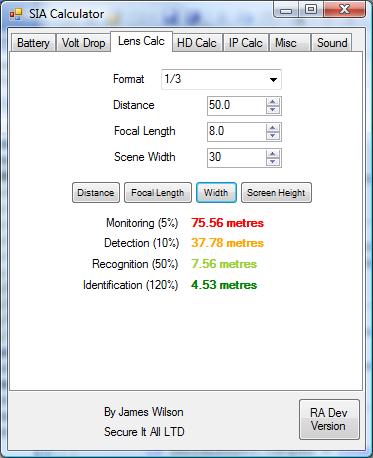This screenshot has height=458, width=373.
Task: Click the Monitoring result 75.56 metres
Action: pyautogui.click(x=228, y=223)
